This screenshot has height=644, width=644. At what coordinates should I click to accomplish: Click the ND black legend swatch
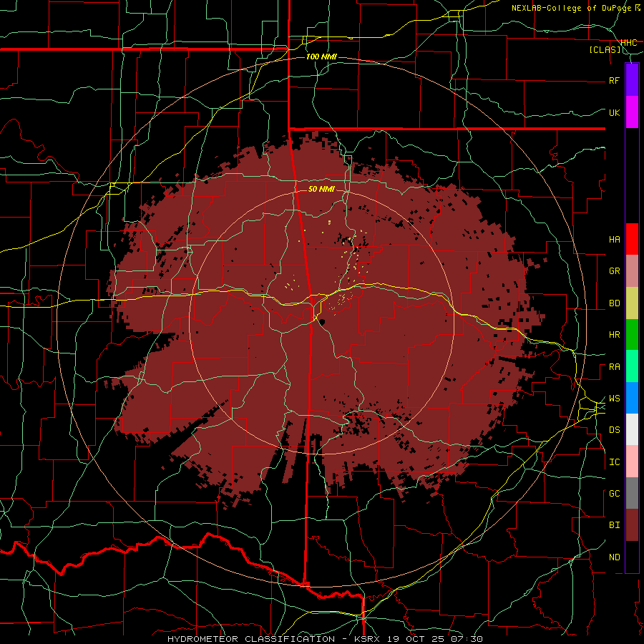click(632, 557)
